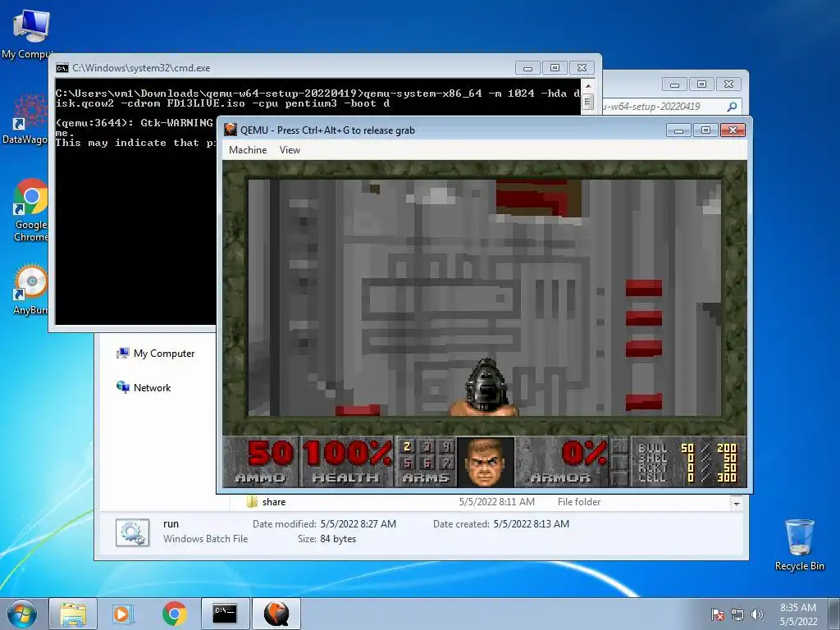Click the cmd.exe title bar icon

62,68
